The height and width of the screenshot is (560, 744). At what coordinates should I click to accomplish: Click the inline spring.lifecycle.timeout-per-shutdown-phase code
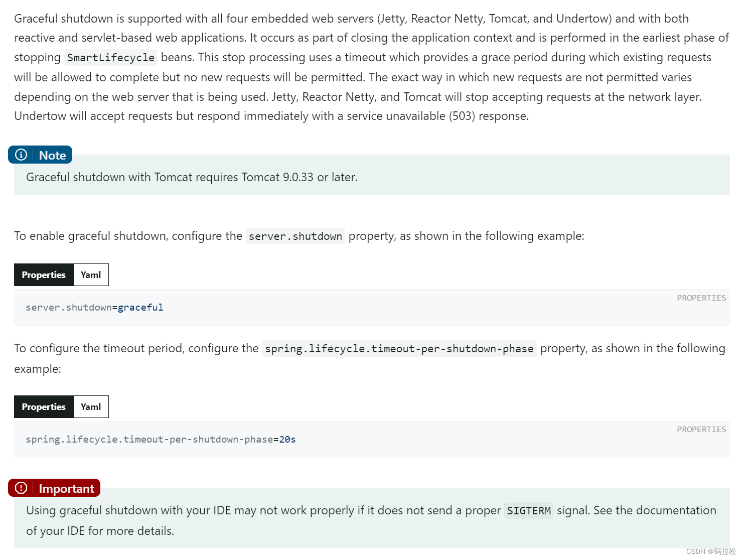(x=399, y=349)
